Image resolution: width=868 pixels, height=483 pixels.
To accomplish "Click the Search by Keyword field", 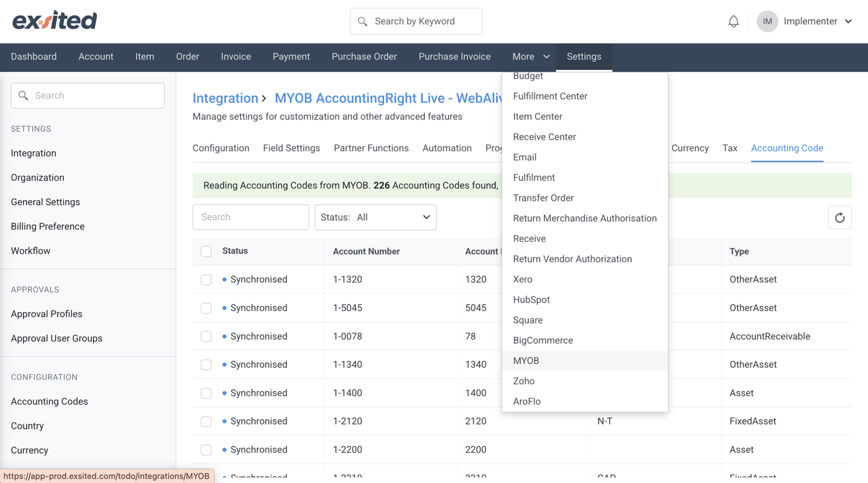I will (x=416, y=22).
